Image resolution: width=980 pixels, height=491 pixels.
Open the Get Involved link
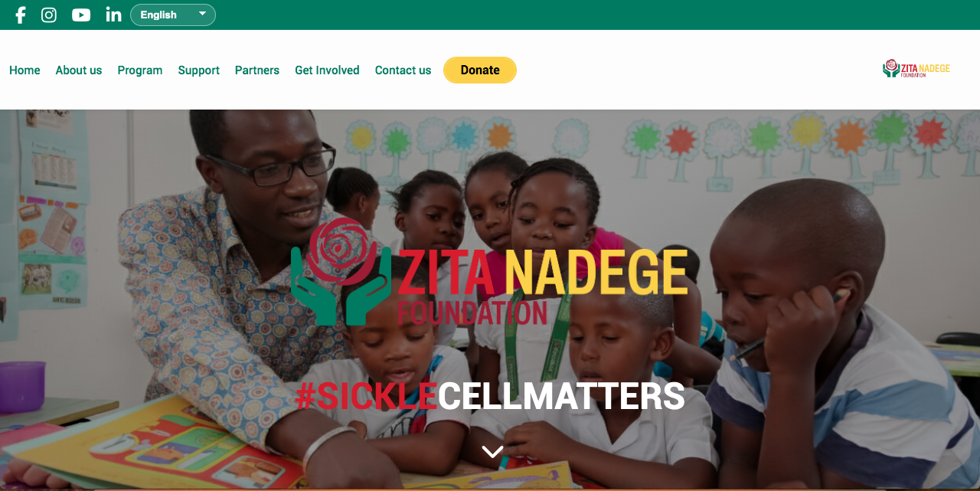327,70
